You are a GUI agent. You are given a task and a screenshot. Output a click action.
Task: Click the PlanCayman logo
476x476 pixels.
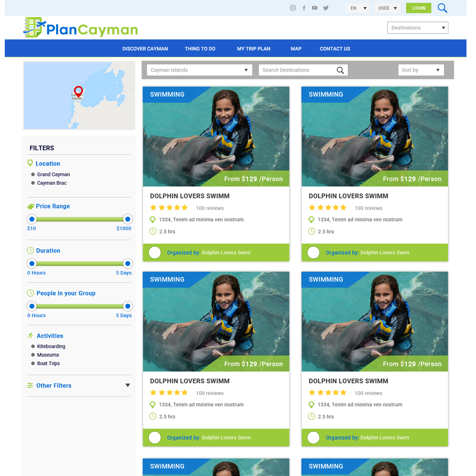tap(81, 28)
